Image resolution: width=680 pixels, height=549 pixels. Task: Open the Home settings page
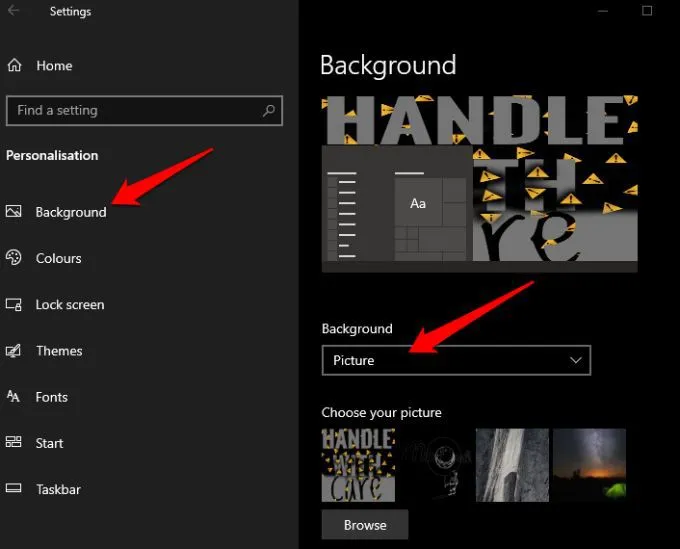[54, 65]
